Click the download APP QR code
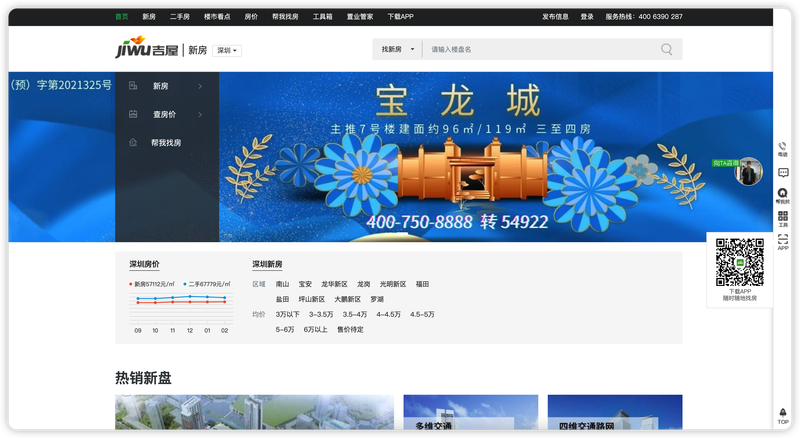Image resolution: width=800 pixels, height=438 pixels. tap(739, 262)
